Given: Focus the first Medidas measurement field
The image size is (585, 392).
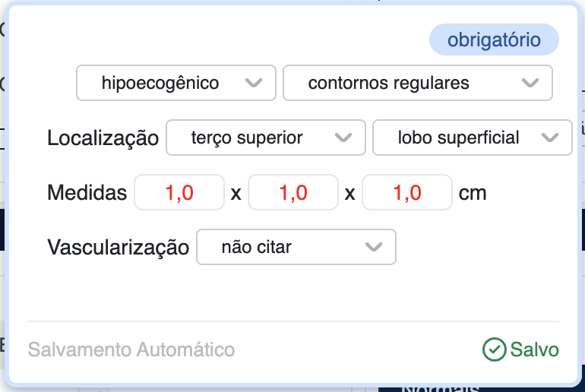Looking at the screenshot, I should (x=179, y=193).
